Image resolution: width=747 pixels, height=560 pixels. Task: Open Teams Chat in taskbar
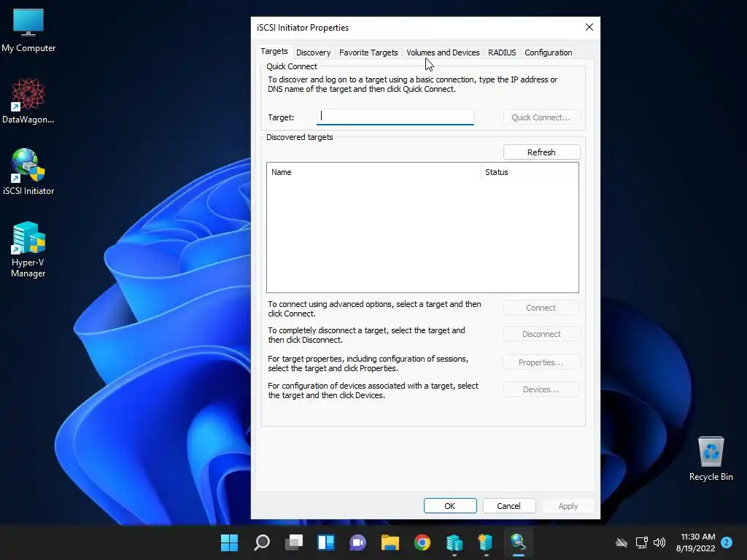357,542
